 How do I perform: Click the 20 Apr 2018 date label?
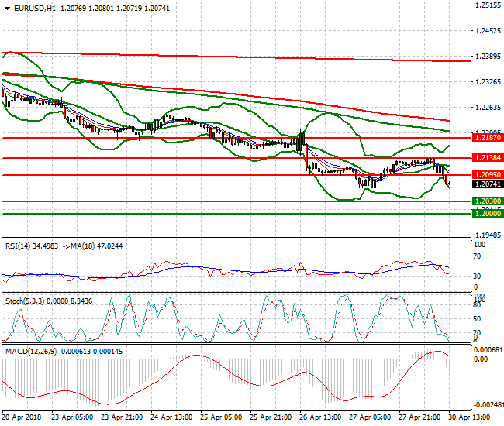(x=22, y=417)
